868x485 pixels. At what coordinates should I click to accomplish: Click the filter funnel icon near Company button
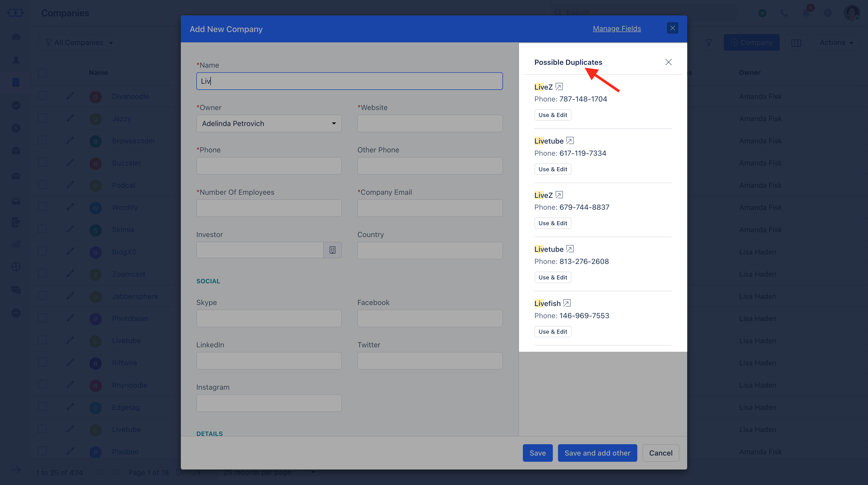(x=709, y=43)
